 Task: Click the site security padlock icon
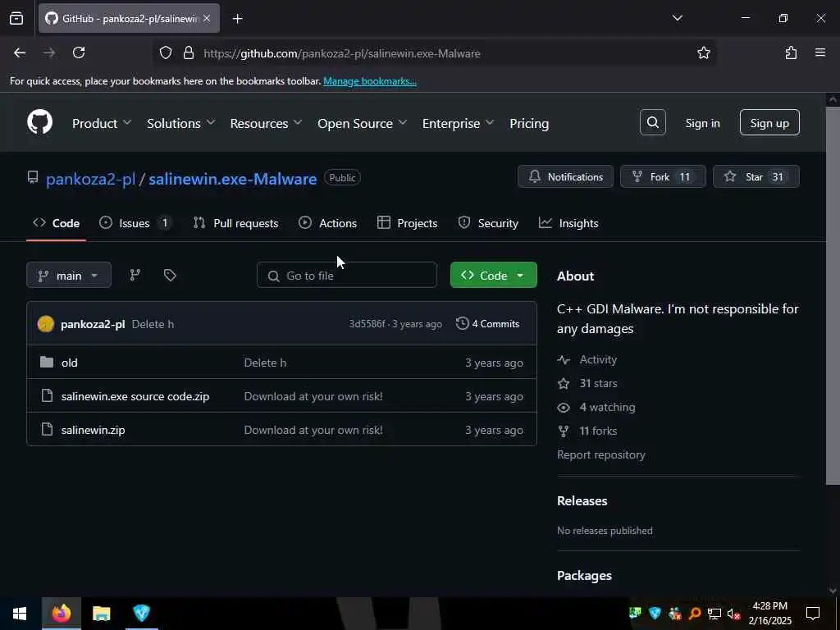point(188,52)
